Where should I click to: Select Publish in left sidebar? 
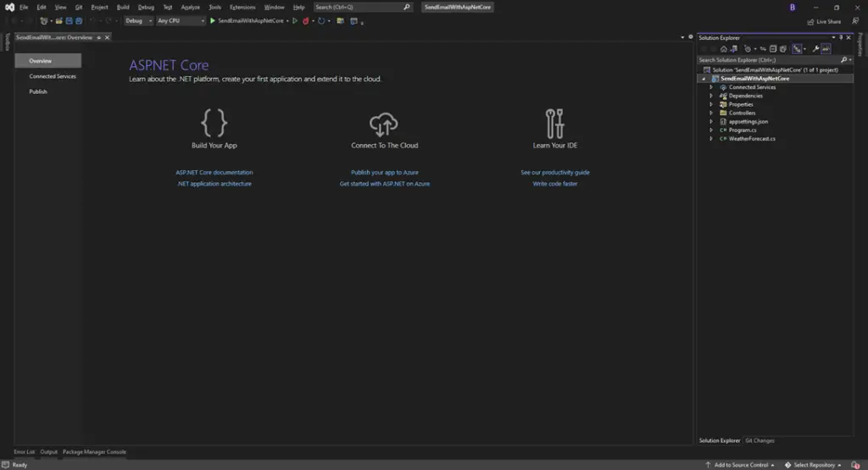pos(38,91)
